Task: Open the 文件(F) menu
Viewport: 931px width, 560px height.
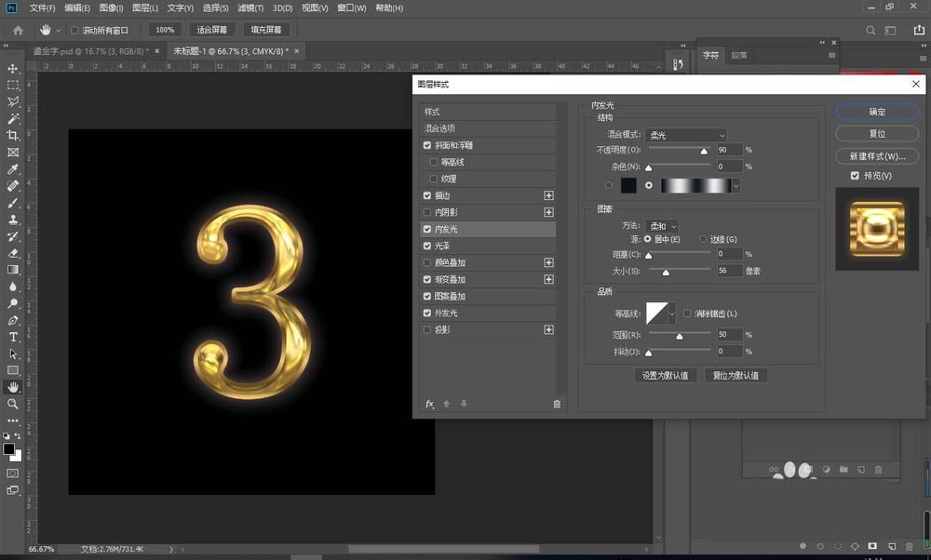Action: pos(42,7)
